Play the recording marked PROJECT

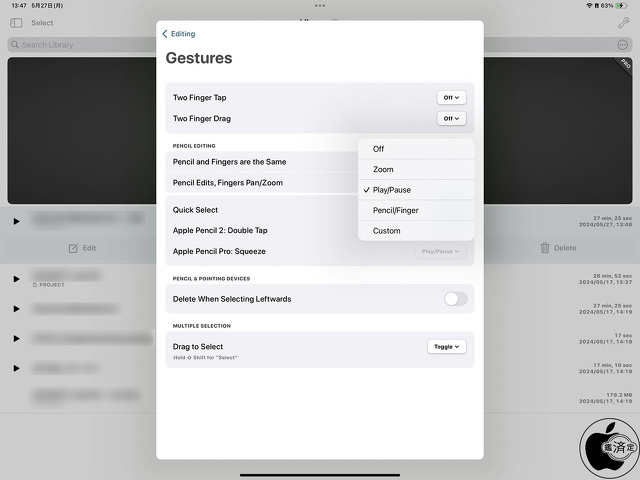point(16,279)
